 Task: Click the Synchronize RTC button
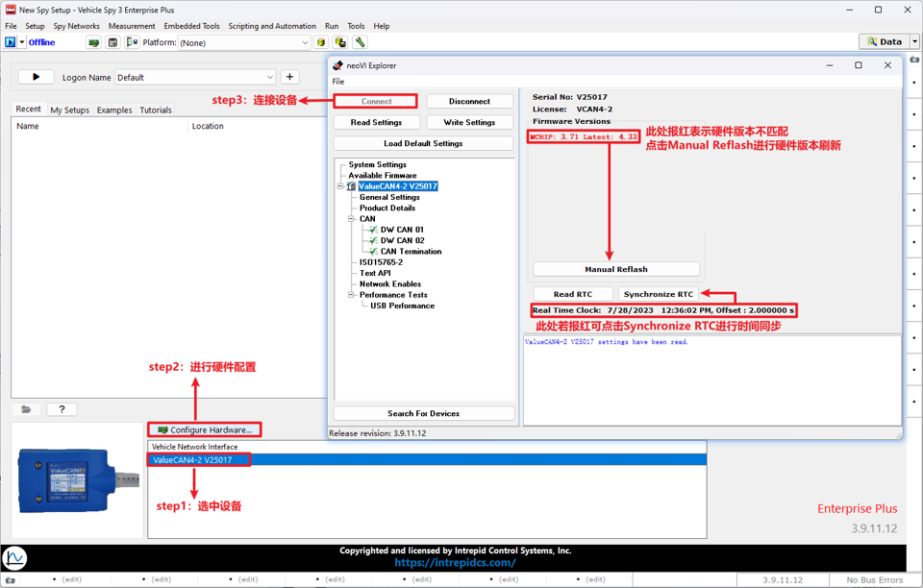[x=658, y=294]
